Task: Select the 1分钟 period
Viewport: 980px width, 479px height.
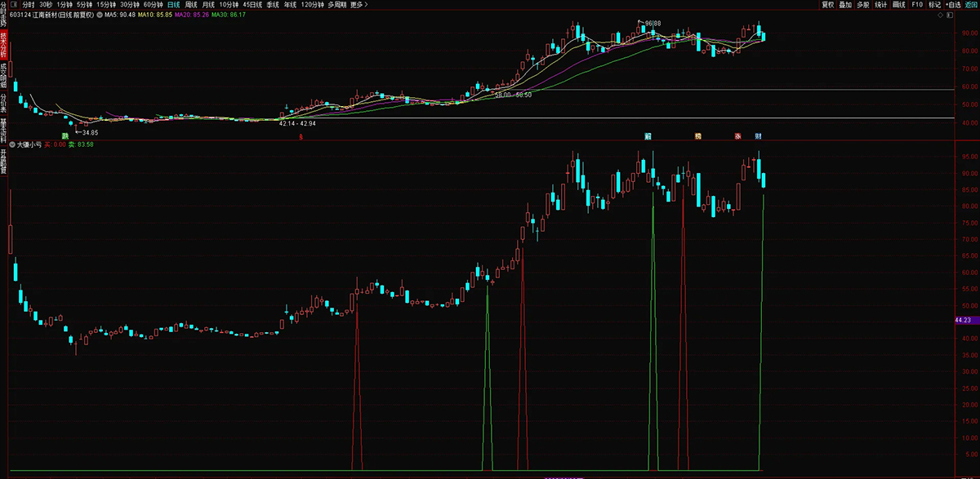Action: pyautogui.click(x=65, y=4)
